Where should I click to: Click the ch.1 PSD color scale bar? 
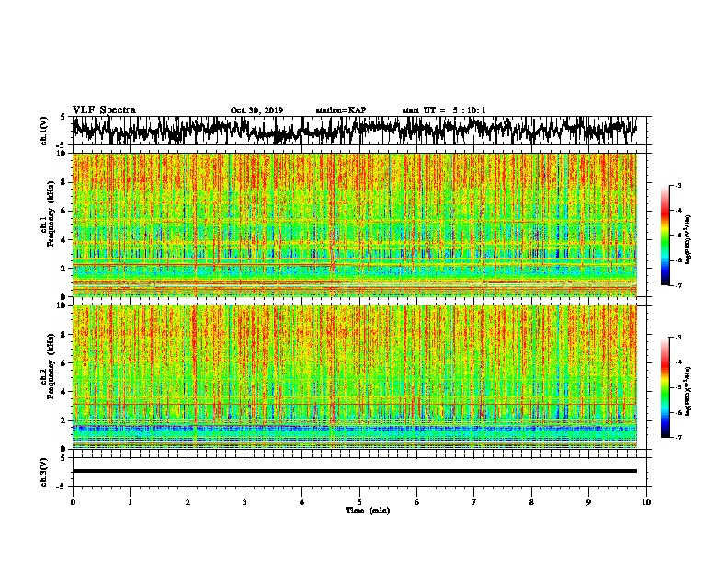click(665, 236)
